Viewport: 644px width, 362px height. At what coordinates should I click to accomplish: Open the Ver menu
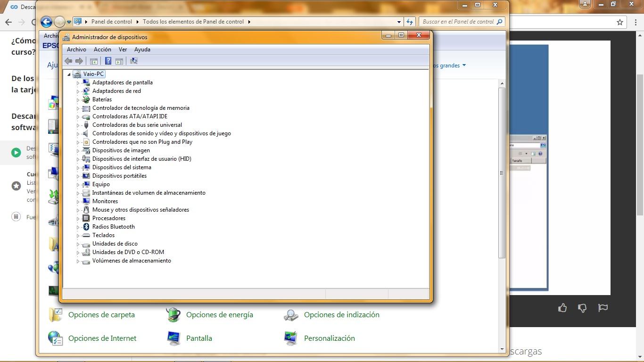click(123, 49)
